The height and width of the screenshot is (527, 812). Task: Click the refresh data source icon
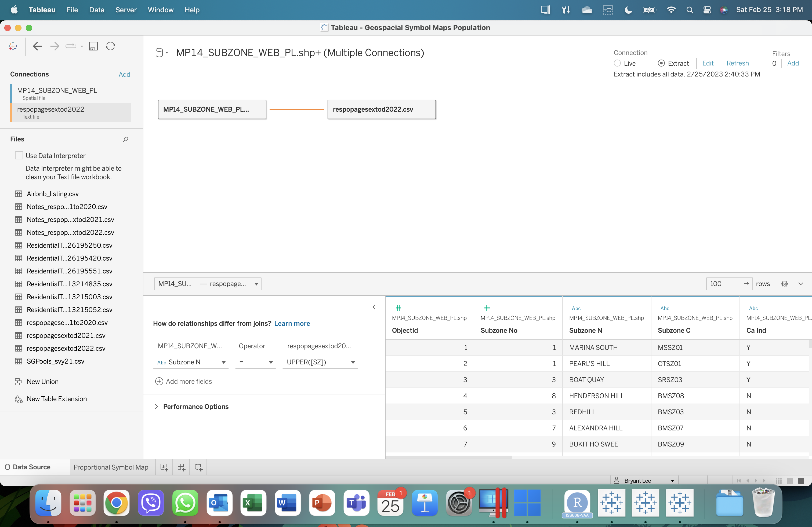pos(110,46)
